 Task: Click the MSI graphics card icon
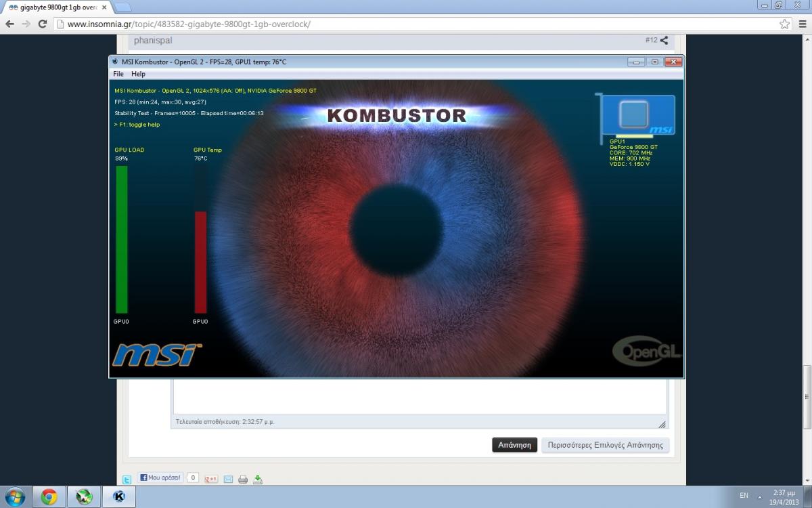[637, 117]
